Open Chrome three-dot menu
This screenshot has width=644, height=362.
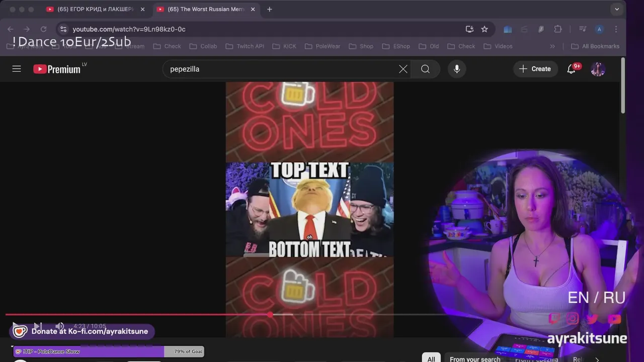click(616, 29)
